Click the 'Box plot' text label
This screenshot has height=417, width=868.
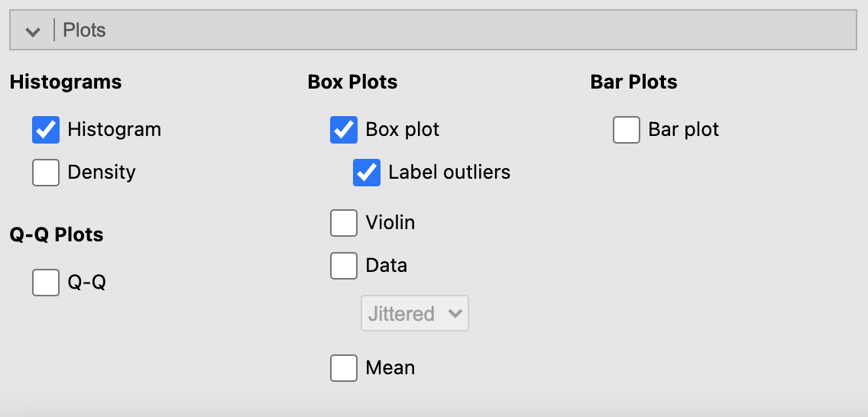(403, 130)
